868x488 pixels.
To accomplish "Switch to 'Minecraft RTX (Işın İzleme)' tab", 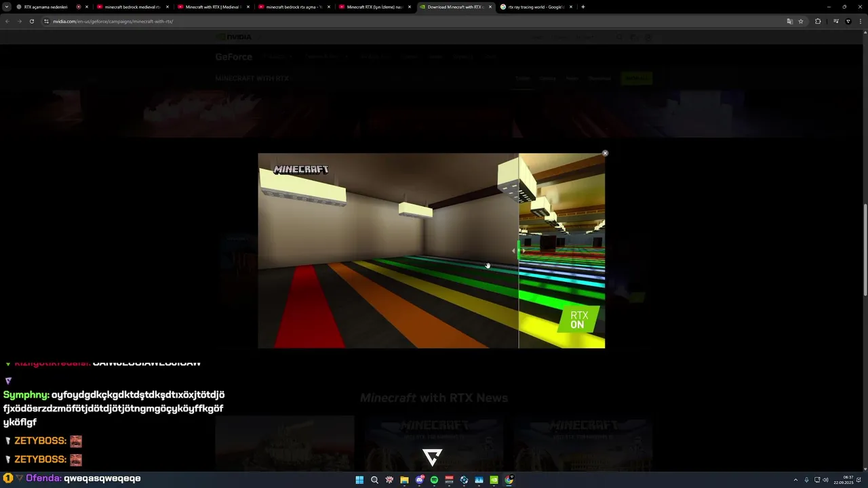I will [374, 7].
